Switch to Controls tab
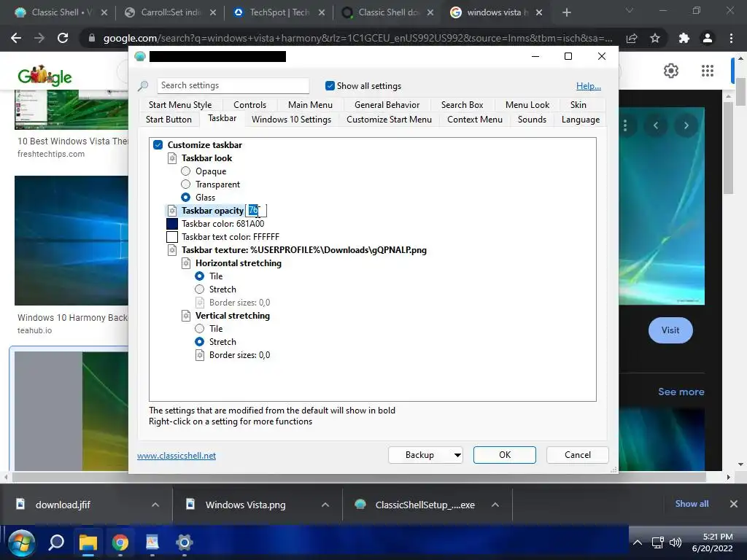This screenshot has width=747, height=560. (249, 105)
